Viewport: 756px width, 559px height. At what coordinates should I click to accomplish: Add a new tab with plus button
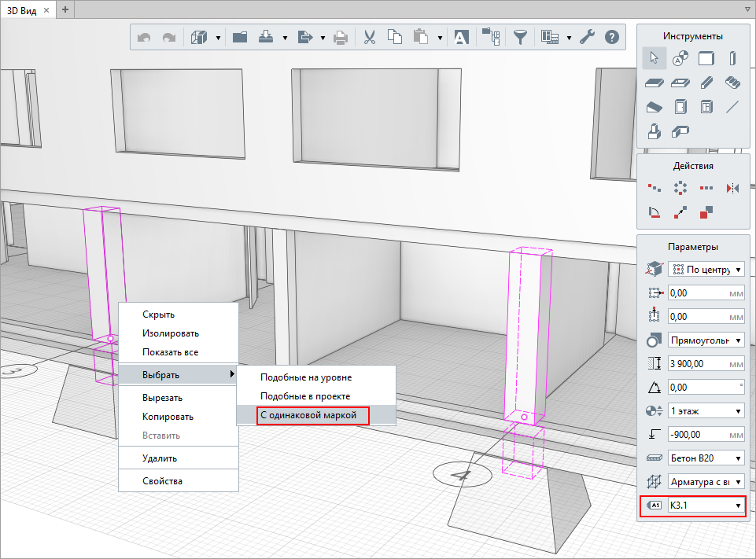(x=65, y=9)
